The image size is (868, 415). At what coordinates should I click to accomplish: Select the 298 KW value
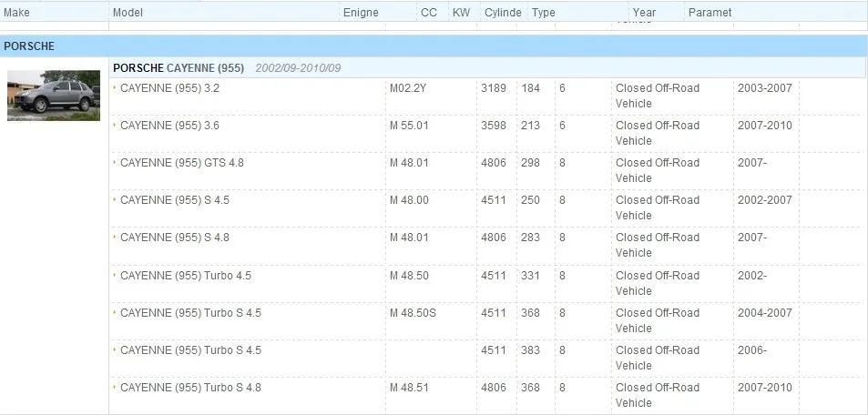click(530, 163)
